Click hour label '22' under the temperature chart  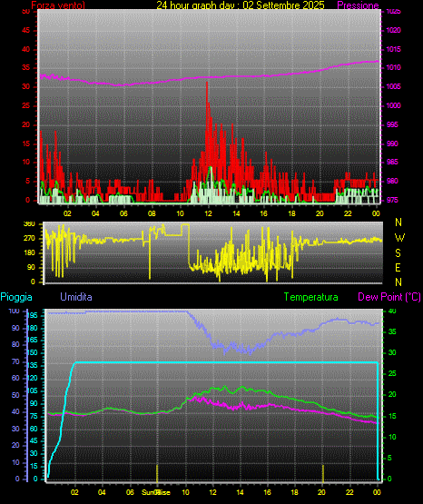349,492
